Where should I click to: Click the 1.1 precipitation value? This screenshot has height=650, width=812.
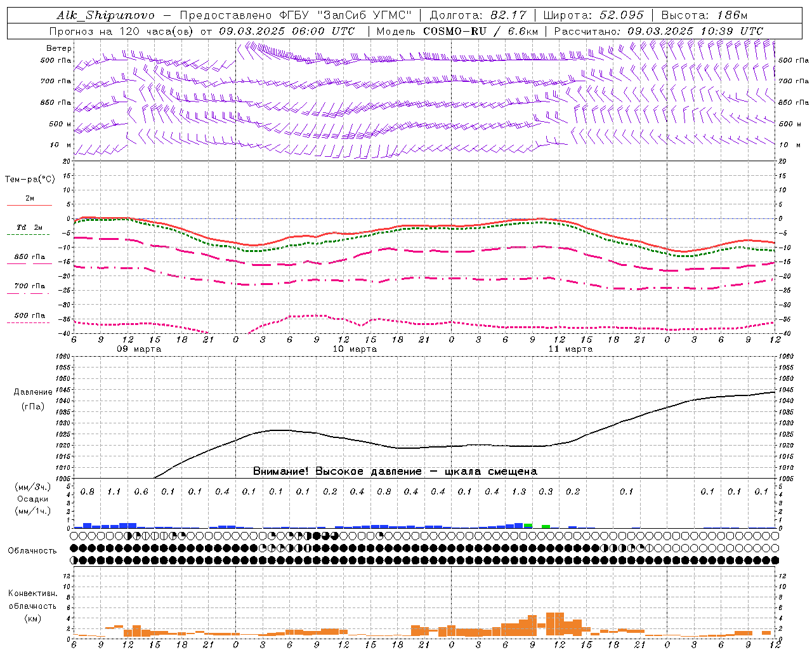(114, 491)
